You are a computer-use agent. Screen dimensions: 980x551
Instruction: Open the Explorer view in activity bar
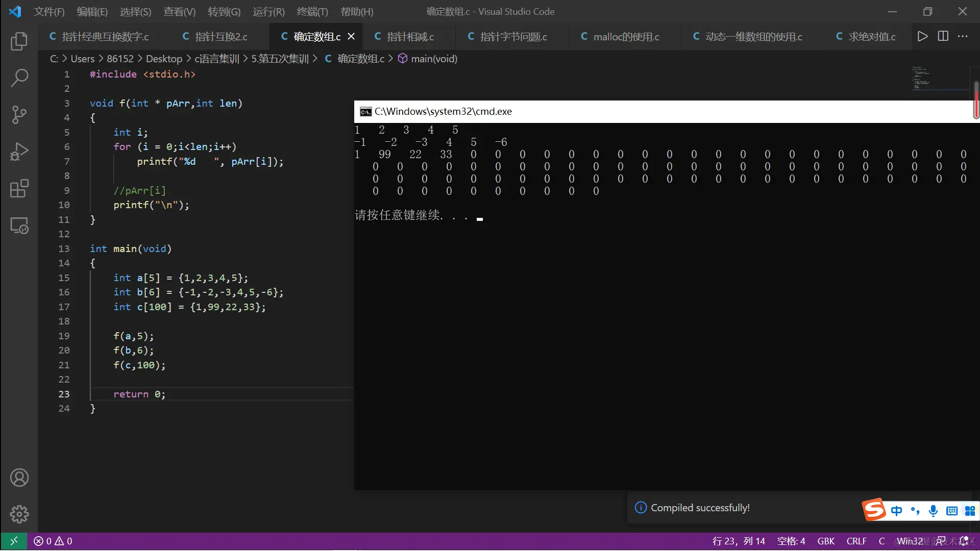tap(19, 41)
